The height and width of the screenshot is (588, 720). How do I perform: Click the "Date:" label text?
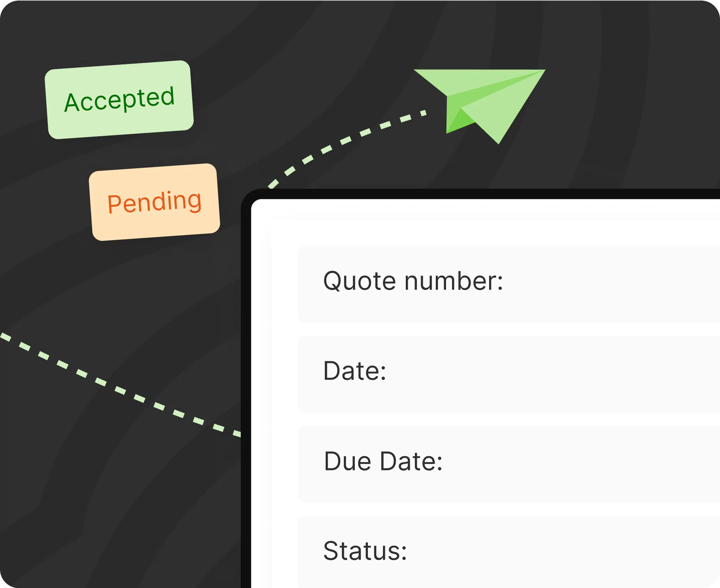point(354,371)
